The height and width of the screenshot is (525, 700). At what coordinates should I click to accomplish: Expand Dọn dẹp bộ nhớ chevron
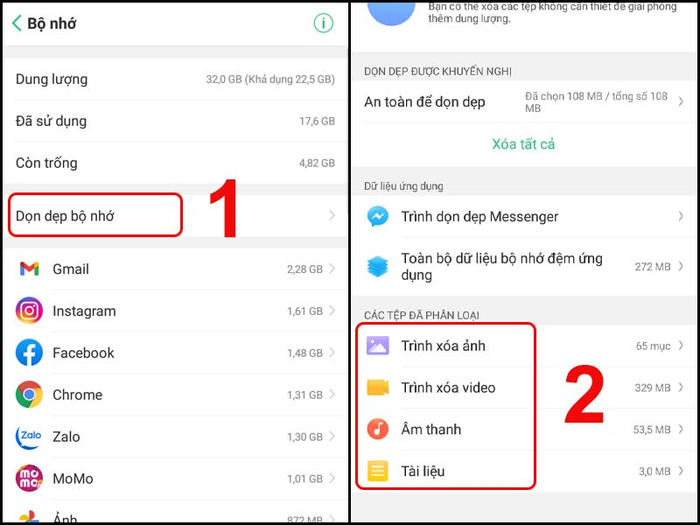tap(332, 216)
